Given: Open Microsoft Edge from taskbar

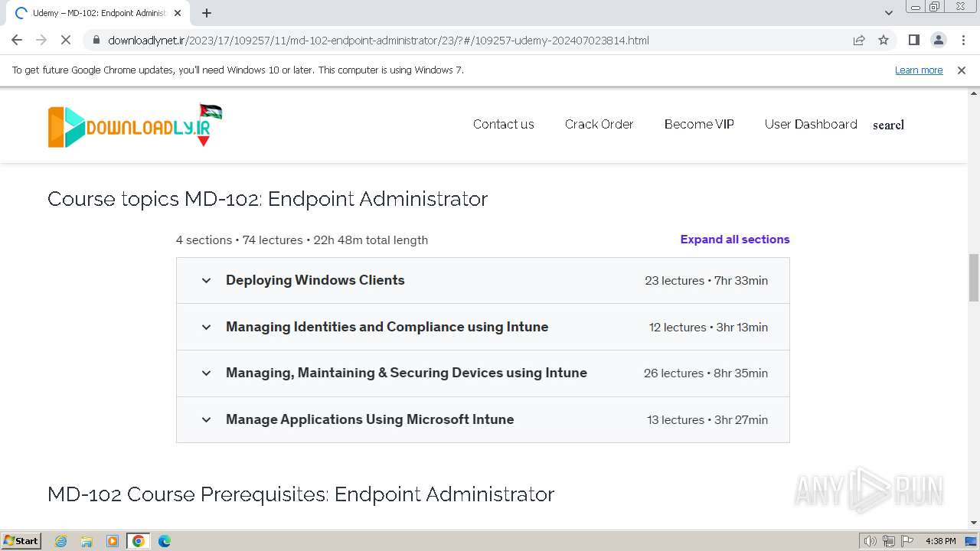Looking at the screenshot, I should 164,541.
